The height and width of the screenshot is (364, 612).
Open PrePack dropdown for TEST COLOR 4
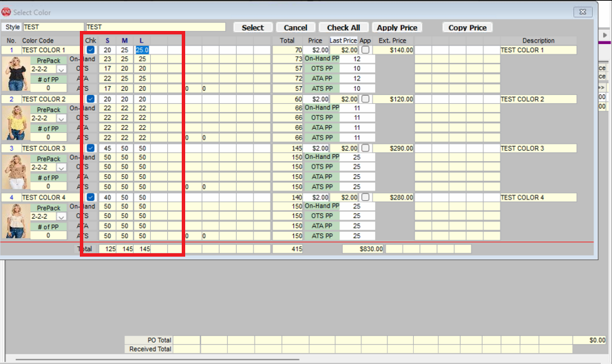coord(61,217)
